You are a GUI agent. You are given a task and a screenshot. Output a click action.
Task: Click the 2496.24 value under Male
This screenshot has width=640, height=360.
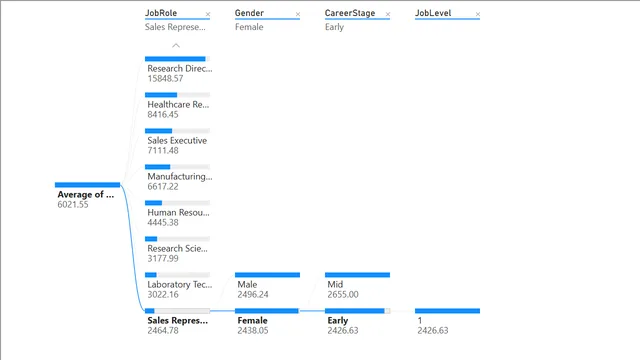[x=253, y=294]
